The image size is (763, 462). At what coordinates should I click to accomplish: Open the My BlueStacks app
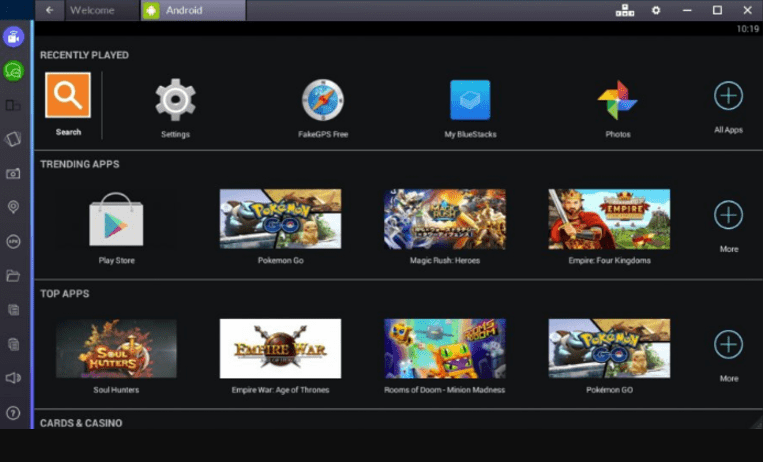470,100
